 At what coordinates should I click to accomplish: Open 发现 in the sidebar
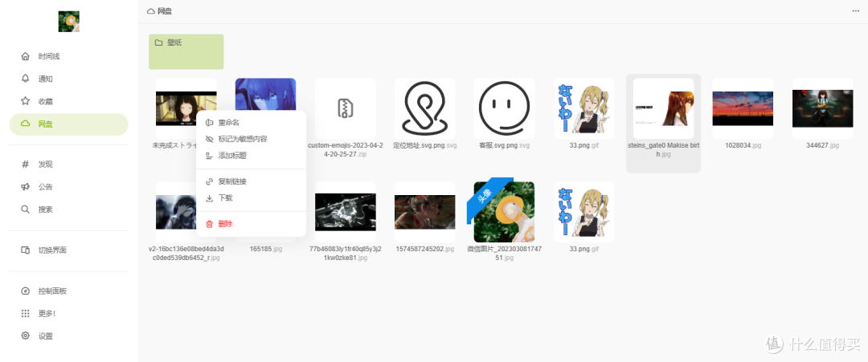(68, 164)
